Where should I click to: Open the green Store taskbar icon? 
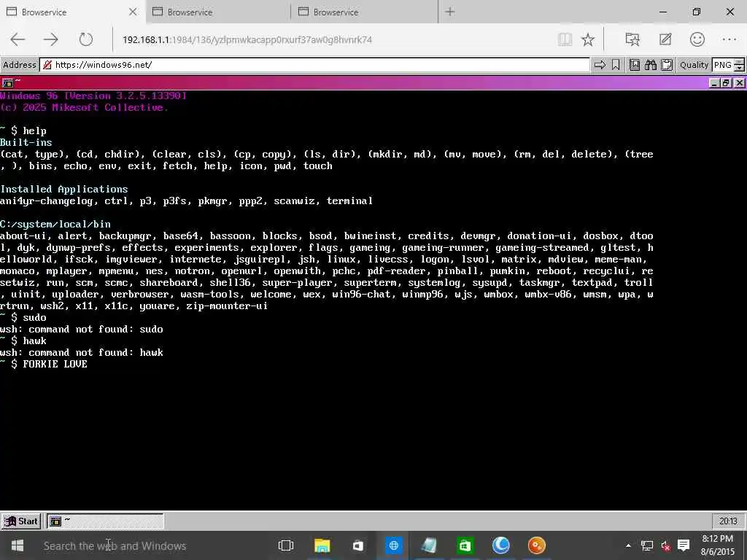(465, 545)
